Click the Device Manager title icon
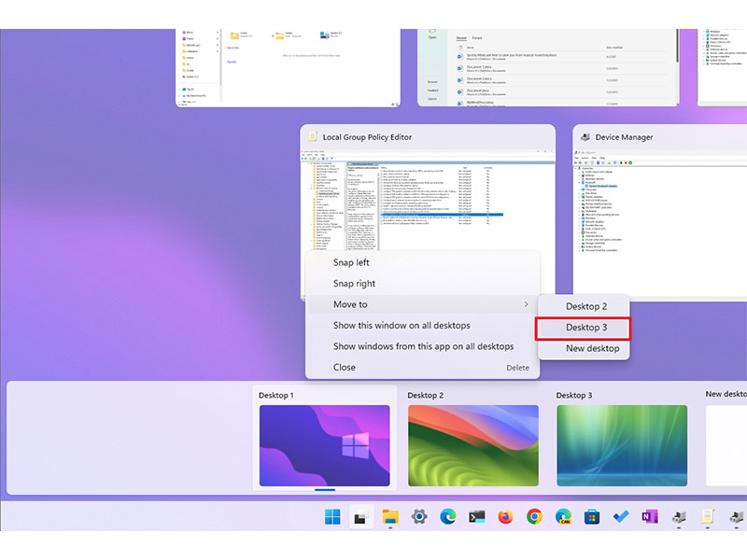 tap(585, 136)
